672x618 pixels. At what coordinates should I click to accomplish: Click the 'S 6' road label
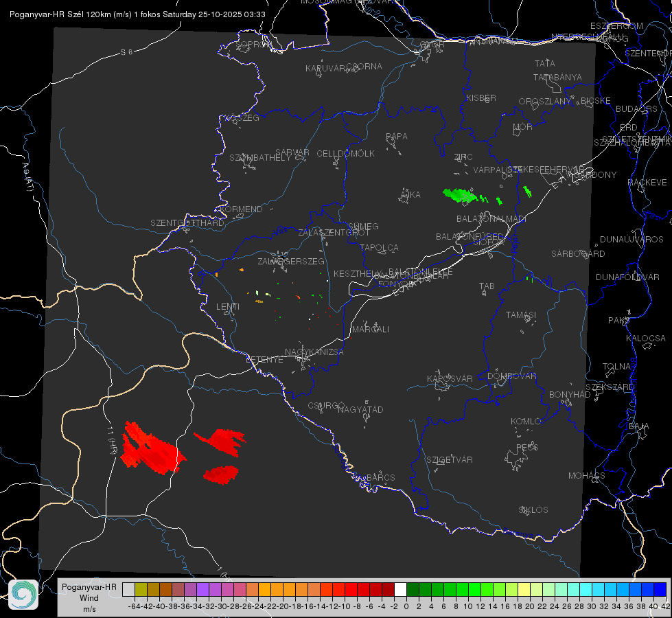(126, 52)
